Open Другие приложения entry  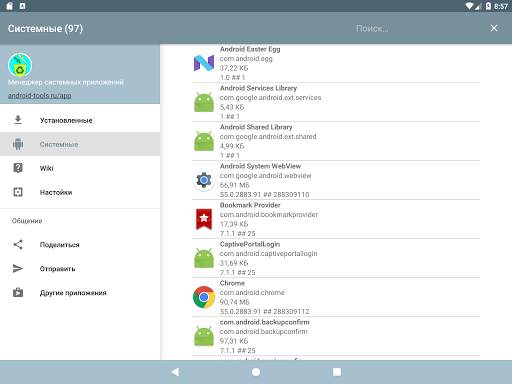tap(80, 293)
